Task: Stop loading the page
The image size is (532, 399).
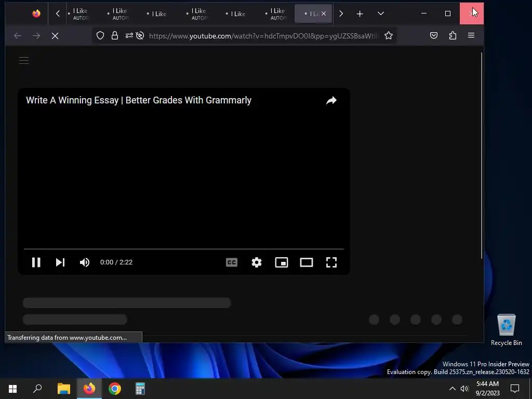Action: (55, 36)
